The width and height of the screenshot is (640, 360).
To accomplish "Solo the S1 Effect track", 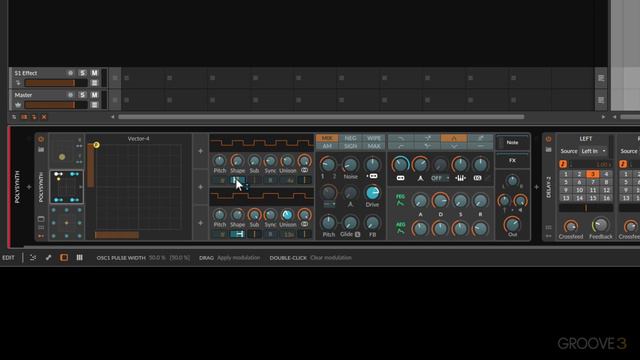I will (x=82, y=73).
